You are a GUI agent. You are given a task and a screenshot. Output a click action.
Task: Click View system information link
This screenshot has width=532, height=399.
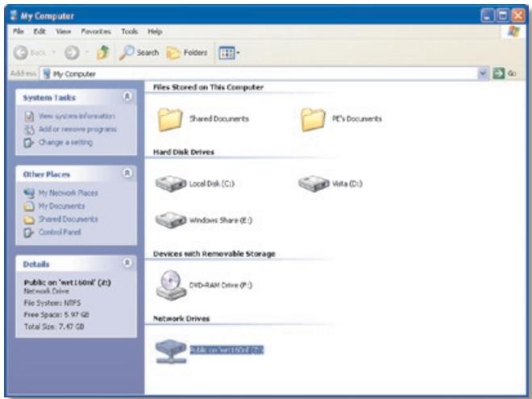pos(77,116)
